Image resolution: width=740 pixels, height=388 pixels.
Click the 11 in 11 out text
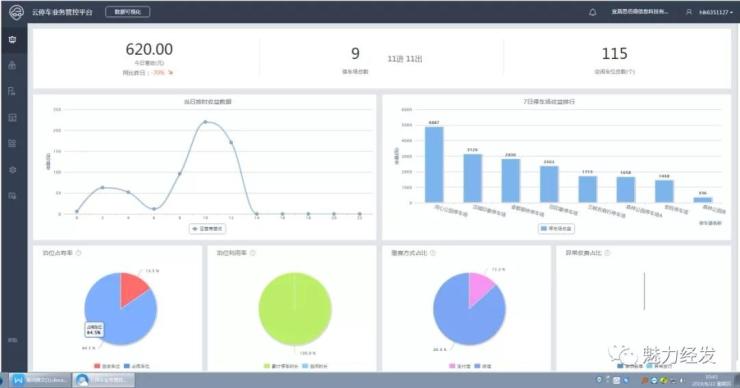pyautogui.click(x=404, y=59)
